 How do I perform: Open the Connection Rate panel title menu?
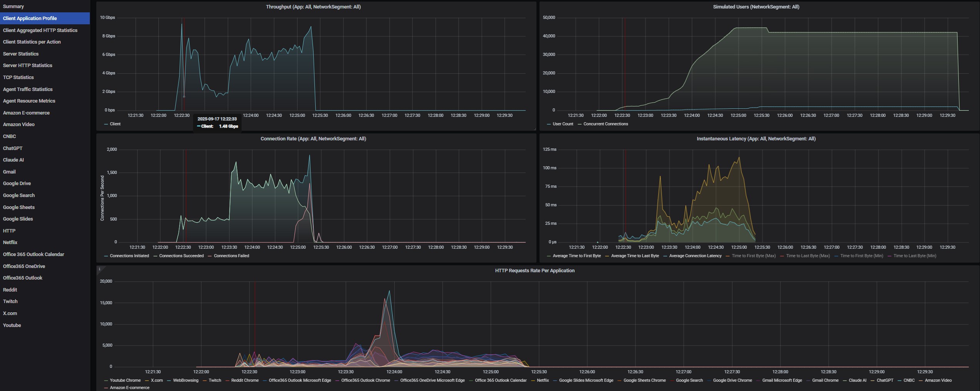tap(313, 139)
